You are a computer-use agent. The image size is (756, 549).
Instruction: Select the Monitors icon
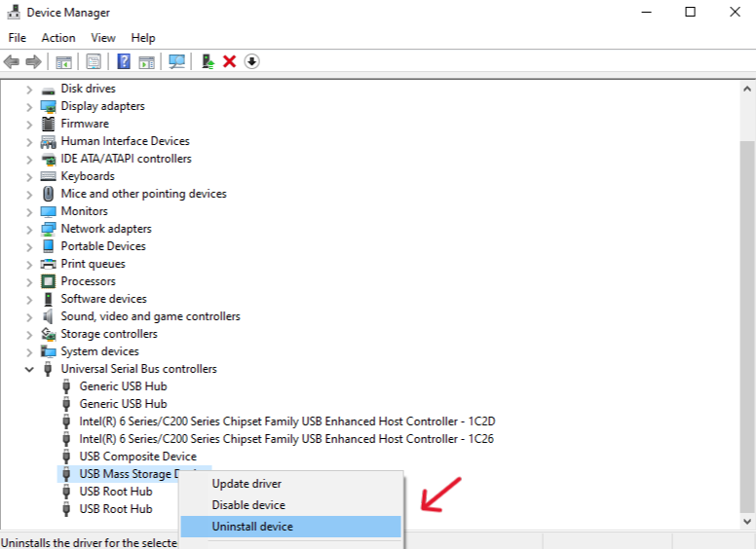coord(48,211)
